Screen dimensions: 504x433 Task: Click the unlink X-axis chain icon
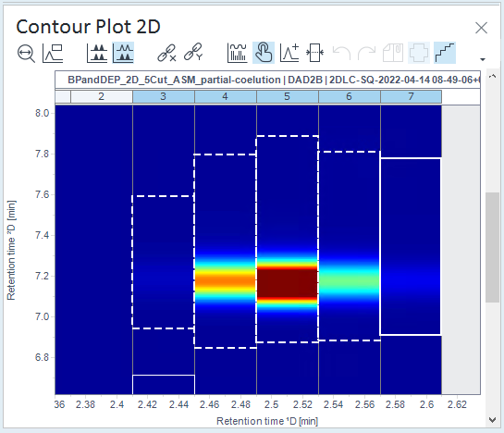166,53
